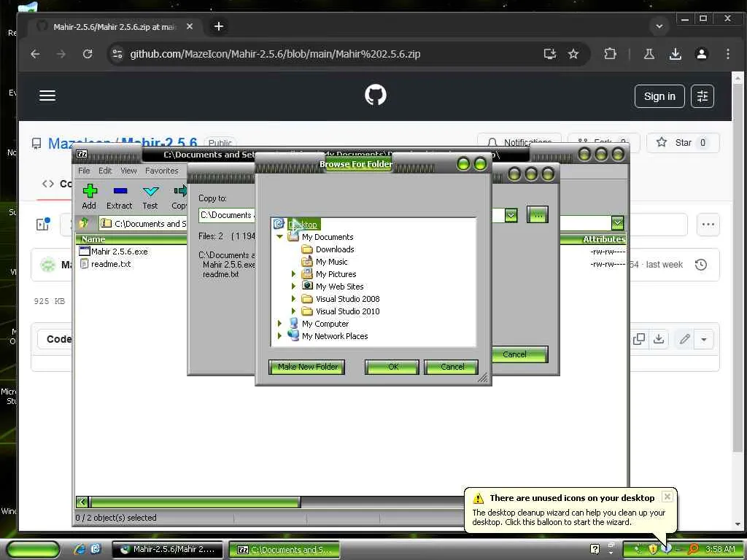
Task: Open the Favorites menu in 7-Zip
Action: (161, 171)
